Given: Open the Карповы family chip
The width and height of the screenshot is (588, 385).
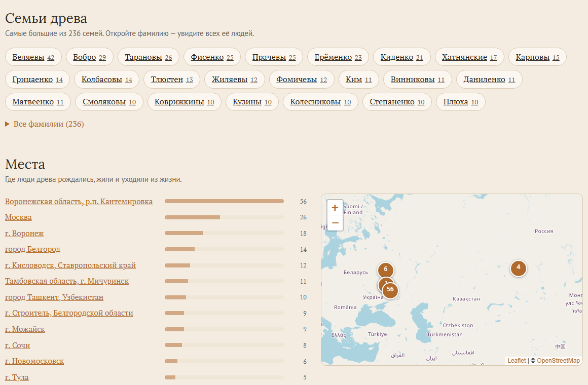Looking at the screenshot, I should 538,57.
